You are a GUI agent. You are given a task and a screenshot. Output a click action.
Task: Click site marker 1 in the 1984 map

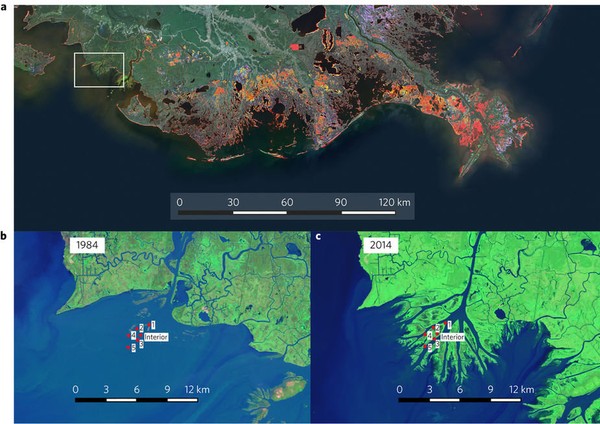[153, 326]
